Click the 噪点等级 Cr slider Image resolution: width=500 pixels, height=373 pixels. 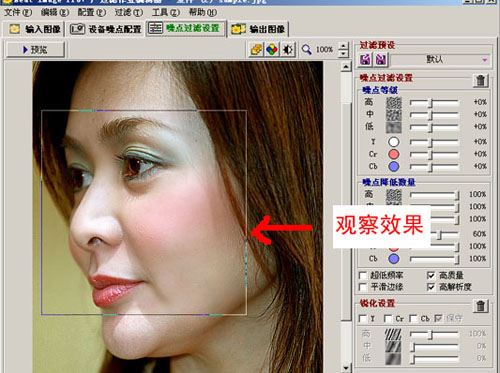coord(434,154)
